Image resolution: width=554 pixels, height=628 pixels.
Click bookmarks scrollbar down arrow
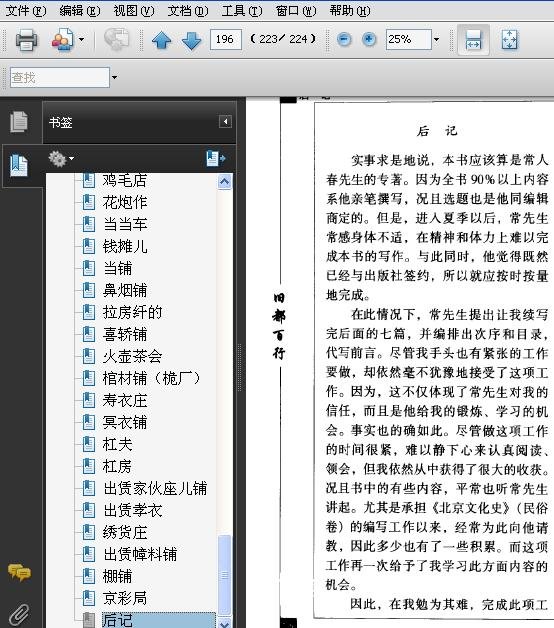224,623
